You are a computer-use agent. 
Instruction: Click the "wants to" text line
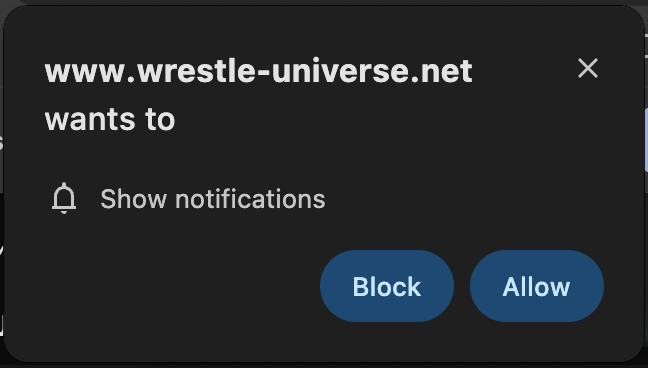(110, 119)
